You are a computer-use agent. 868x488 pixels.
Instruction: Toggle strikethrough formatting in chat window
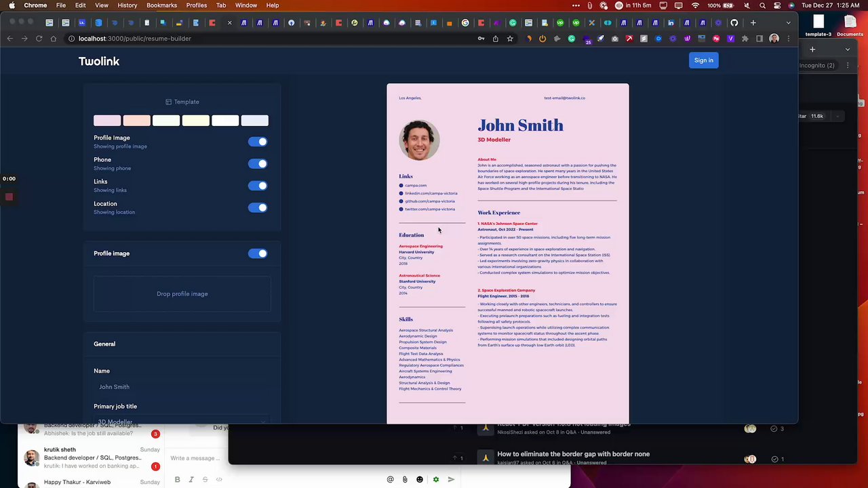click(x=205, y=480)
